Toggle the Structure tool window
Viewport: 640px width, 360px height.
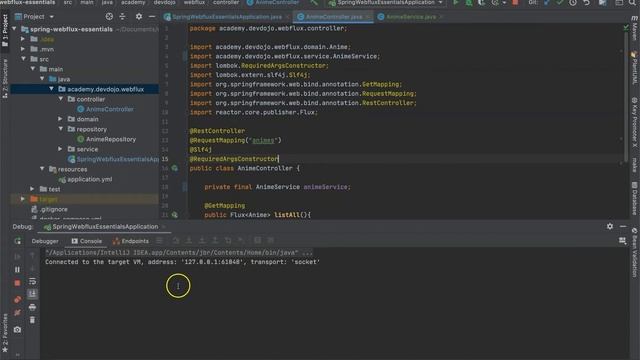pyautogui.click(x=5, y=78)
